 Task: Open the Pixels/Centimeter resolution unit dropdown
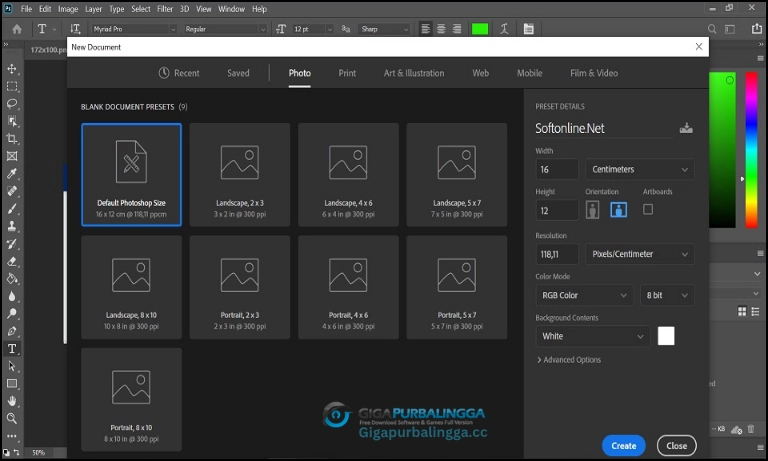click(x=640, y=254)
